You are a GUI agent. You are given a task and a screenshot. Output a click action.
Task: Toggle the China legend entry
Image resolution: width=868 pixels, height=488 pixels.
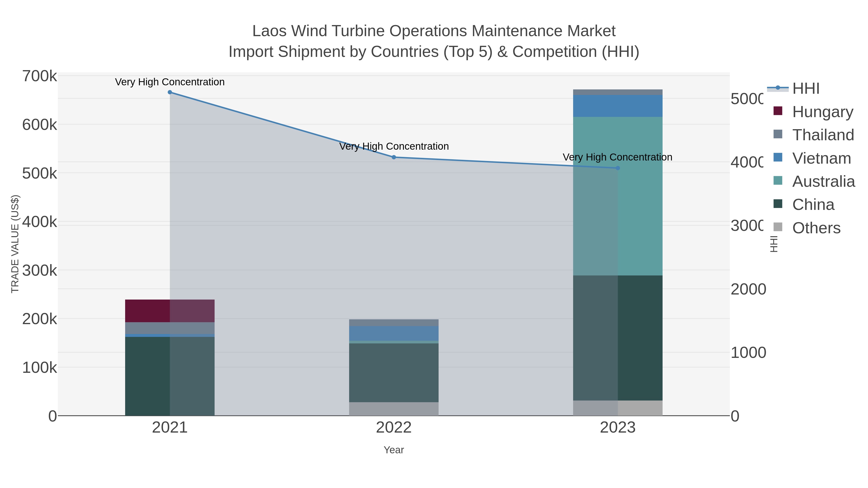[x=804, y=204]
